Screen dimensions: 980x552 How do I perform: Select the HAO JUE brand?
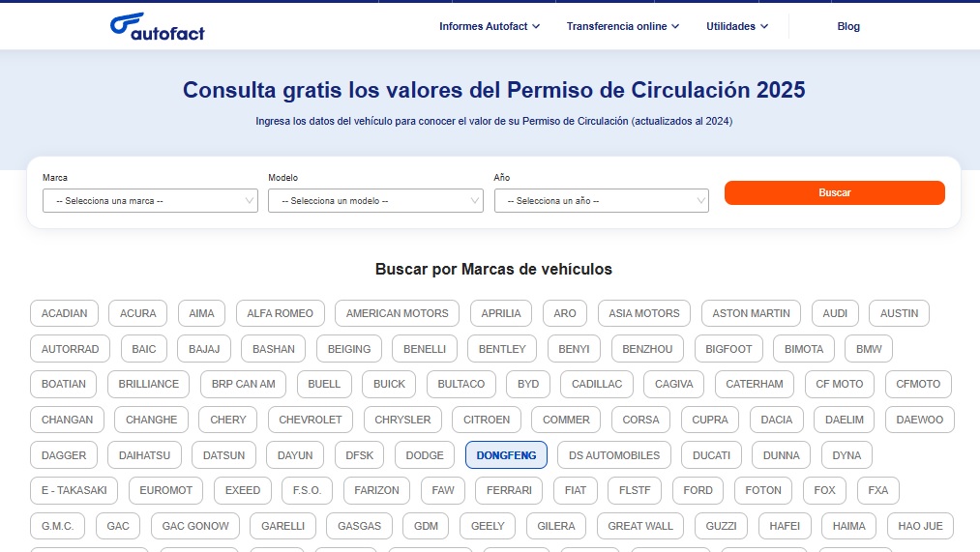(x=920, y=527)
